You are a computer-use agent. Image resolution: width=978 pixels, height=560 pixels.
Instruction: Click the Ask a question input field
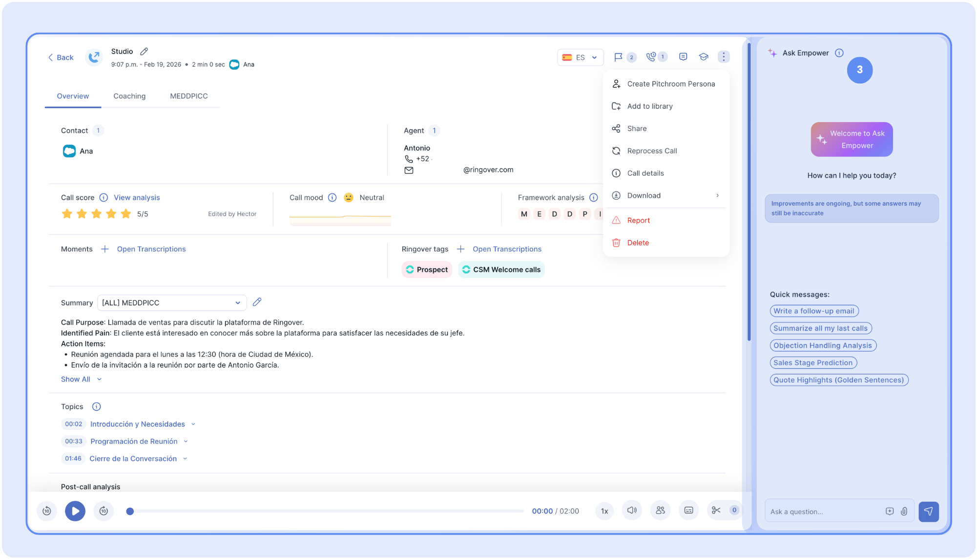tap(825, 512)
